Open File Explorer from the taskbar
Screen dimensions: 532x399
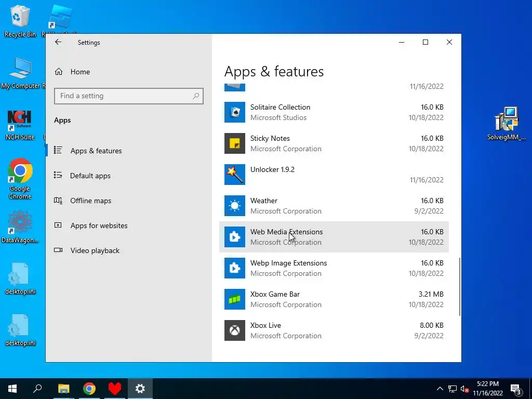[x=63, y=389]
